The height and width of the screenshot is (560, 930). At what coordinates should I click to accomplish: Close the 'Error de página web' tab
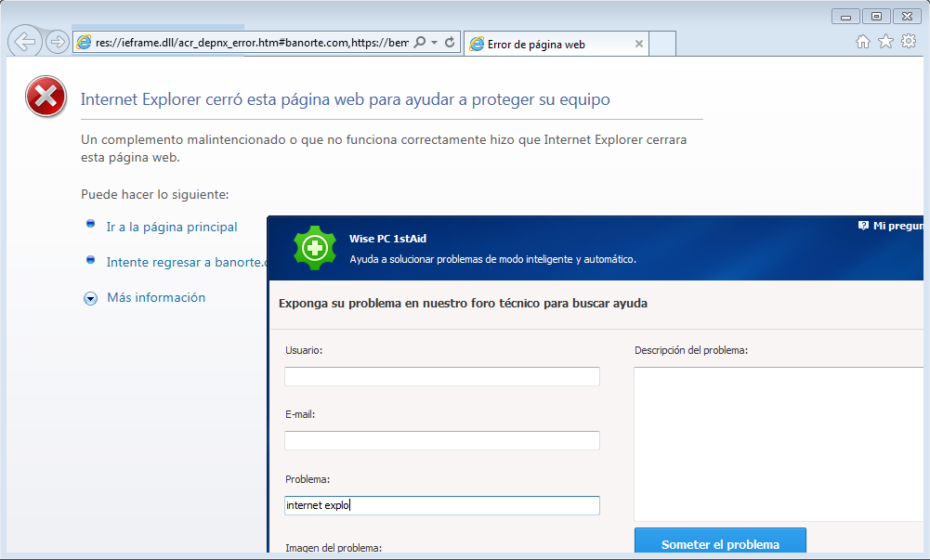[x=638, y=44]
